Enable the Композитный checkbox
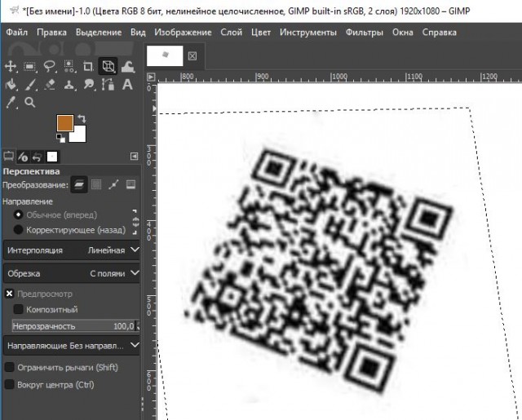This screenshot has width=522, height=420. click(18, 309)
